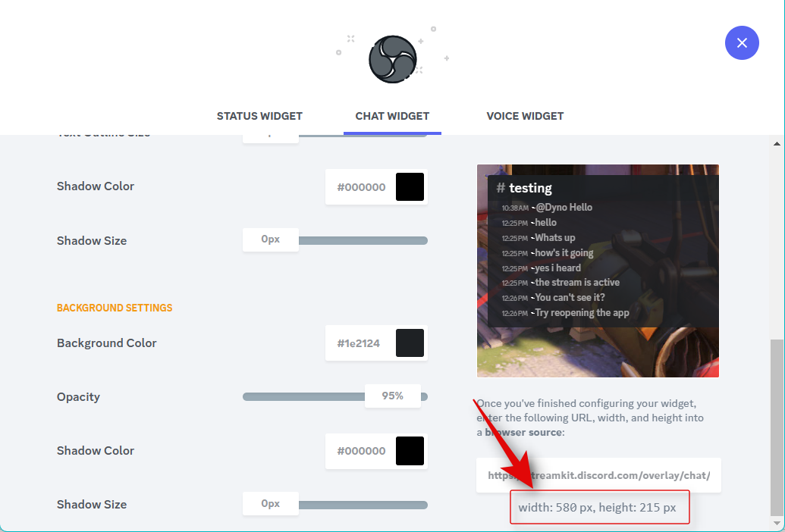The width and height of the screenshot is (785, 532).
Task: Select the Chat Widget tab
Action: click(x=392, y=116)
